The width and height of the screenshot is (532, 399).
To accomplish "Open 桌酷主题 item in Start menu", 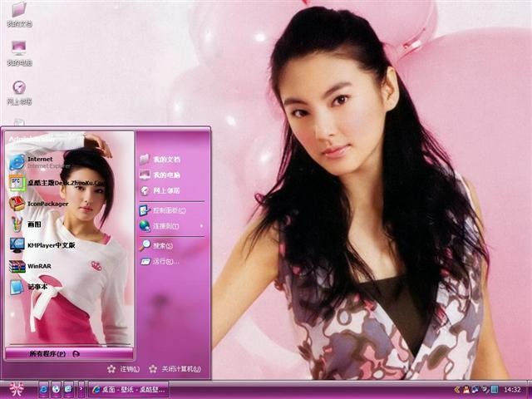I will 57,183.
